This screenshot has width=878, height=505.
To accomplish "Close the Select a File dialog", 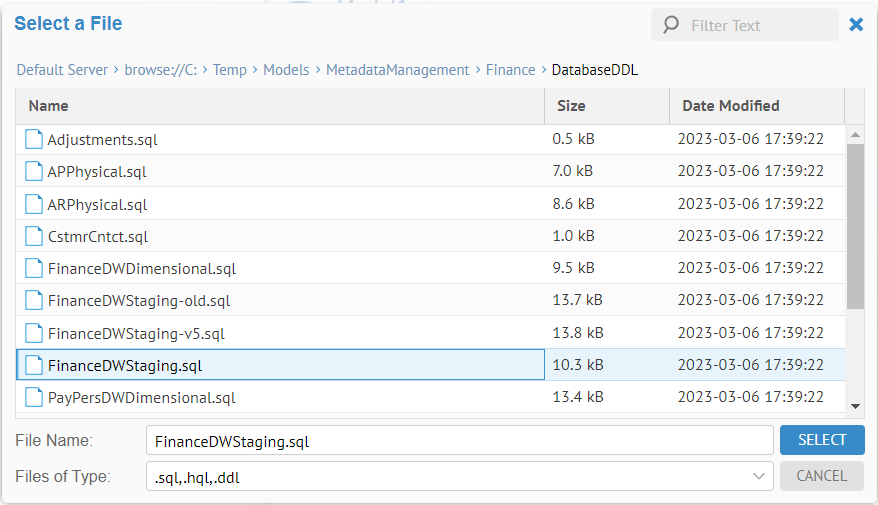I will click(x=856, y=25).
